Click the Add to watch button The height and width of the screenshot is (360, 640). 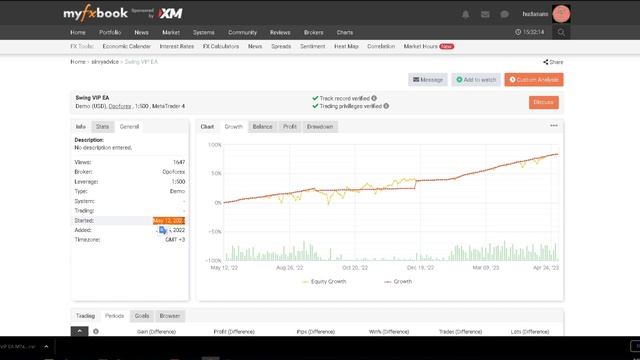tap(476, 80)
